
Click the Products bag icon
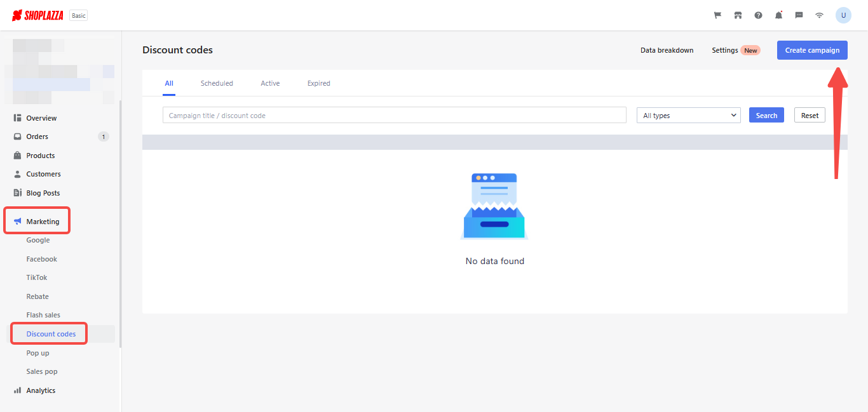(x=18, y=156)
